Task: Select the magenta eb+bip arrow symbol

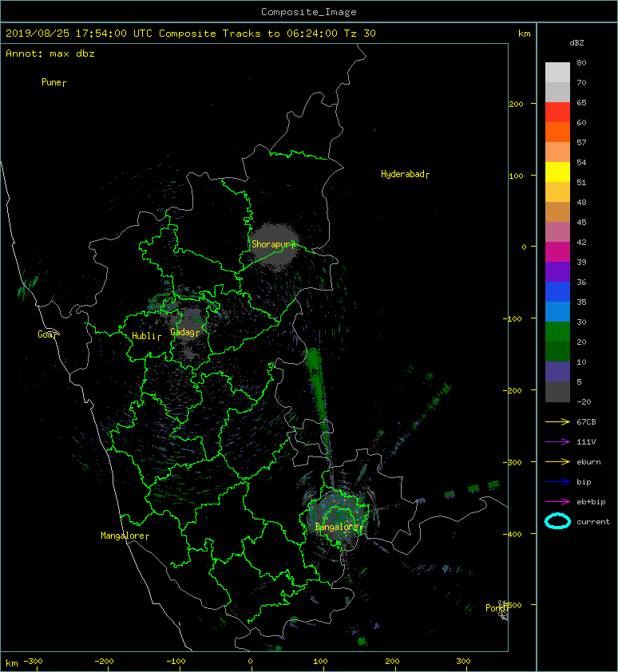Action: (x=557, y=501)
